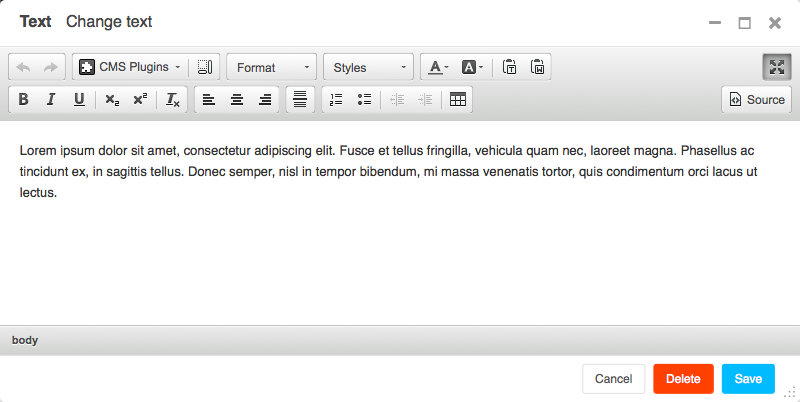The height and width of the screenshot is (402, 800).
Task: Expand the Format dropdown
Action: coord(271,67)
